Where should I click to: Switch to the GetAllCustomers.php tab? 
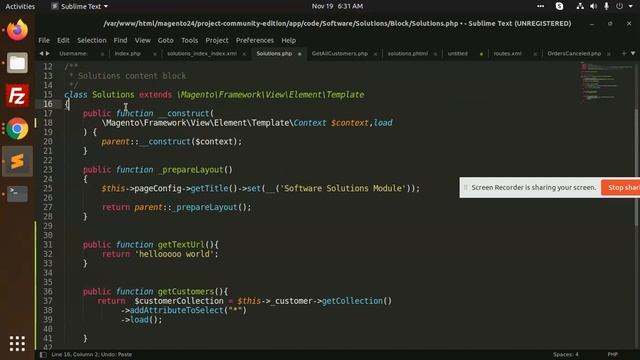340,53
